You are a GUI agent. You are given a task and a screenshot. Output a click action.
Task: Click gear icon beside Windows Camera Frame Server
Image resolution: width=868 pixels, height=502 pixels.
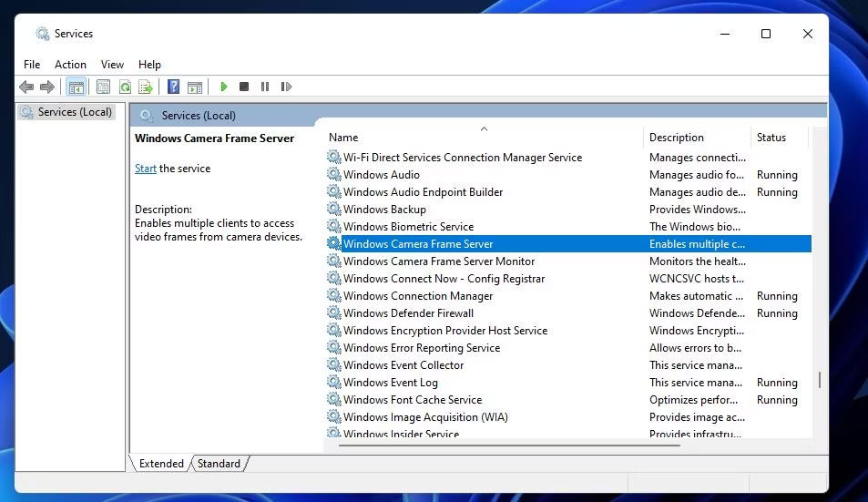pyautogui.click(x=333, y=243)
